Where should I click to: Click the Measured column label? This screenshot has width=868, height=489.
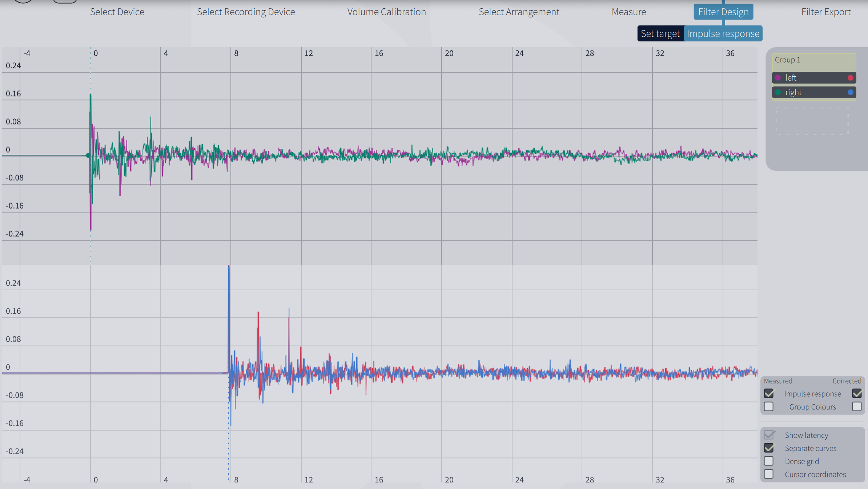[778, 381]
